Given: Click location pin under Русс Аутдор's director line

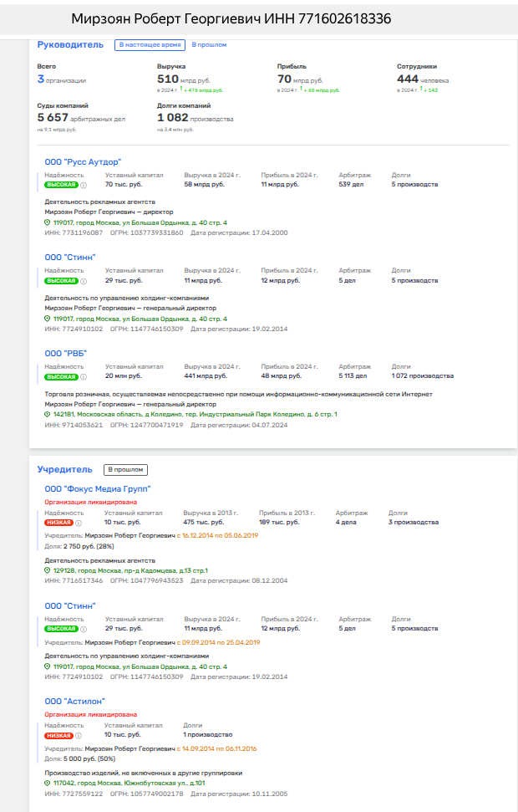Looking at the screenshot, I should click(48, 222).
